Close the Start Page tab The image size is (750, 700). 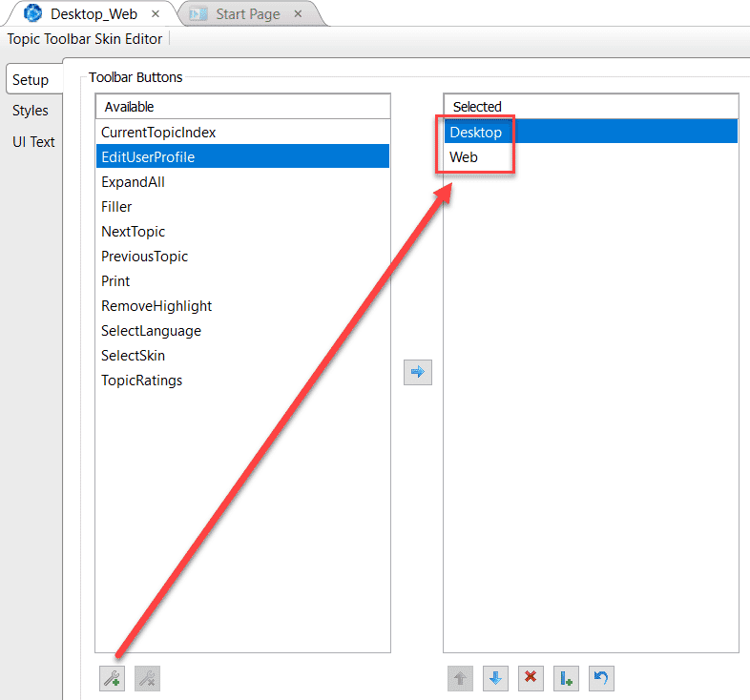click(x=298, y=14)
